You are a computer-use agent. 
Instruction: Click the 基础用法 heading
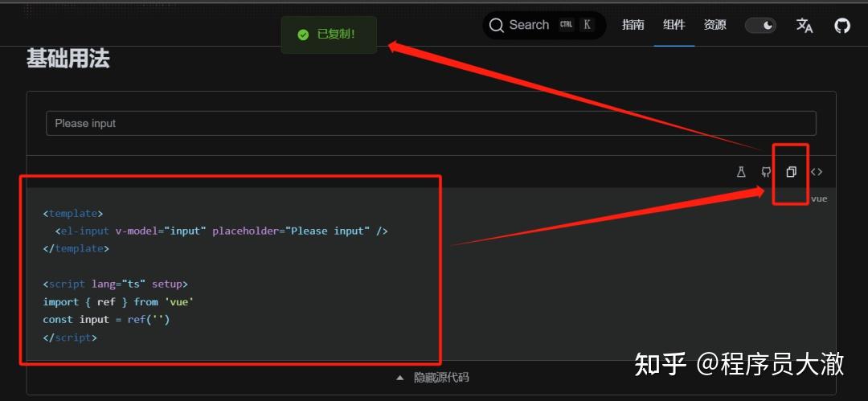[x=68, y=58]
